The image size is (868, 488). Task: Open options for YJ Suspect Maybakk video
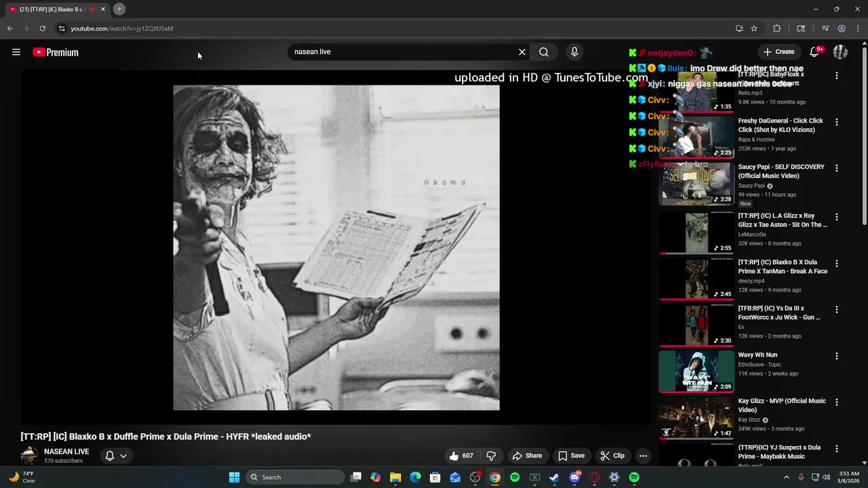[x=836, y=448]
